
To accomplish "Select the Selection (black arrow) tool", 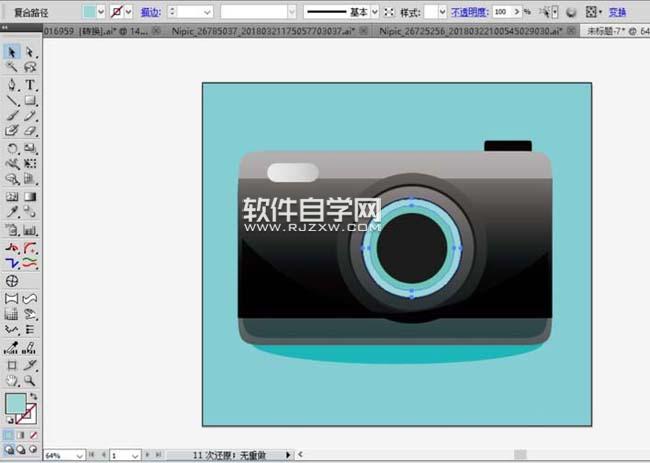I will (11, 52).
